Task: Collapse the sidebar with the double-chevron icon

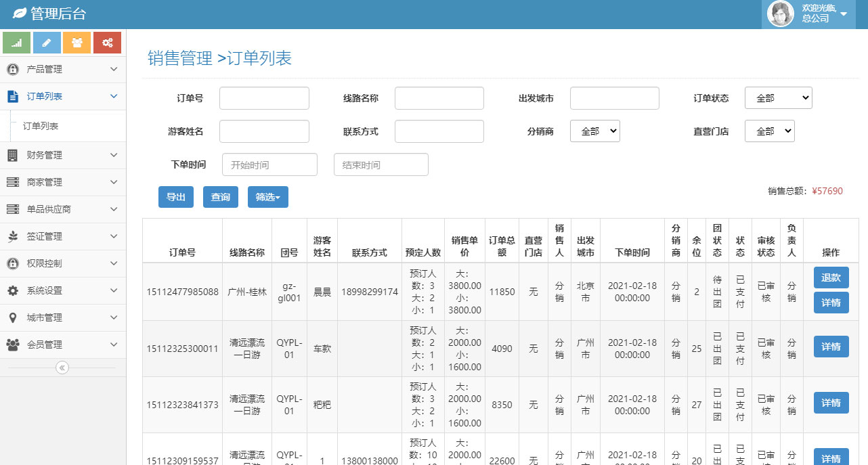Action: 62,368
